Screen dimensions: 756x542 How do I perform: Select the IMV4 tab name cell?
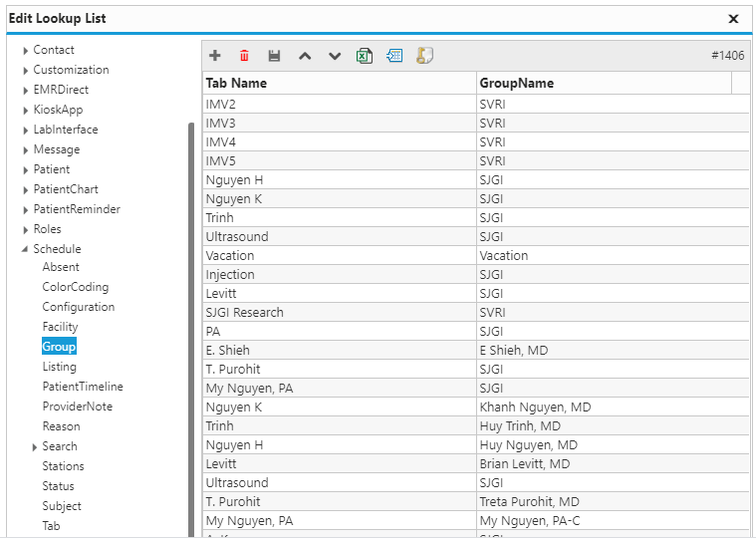pos(340,142)
